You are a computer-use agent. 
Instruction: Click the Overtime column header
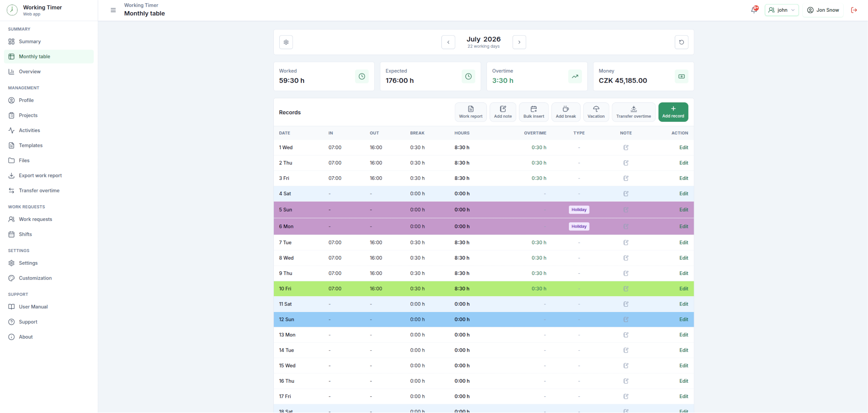coord(535,133)
